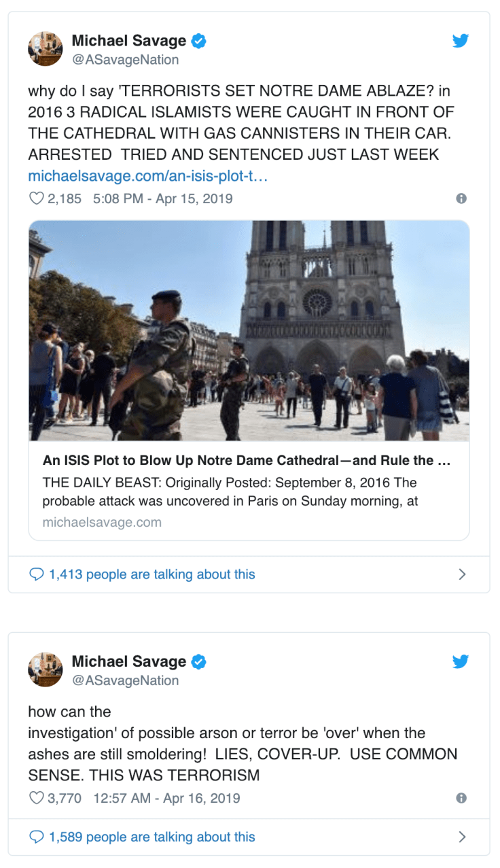Screen dimensions: 500x868
Task: Click Michael Savage's profile avatar on the first tweet
Action: (x=45, y=48)
